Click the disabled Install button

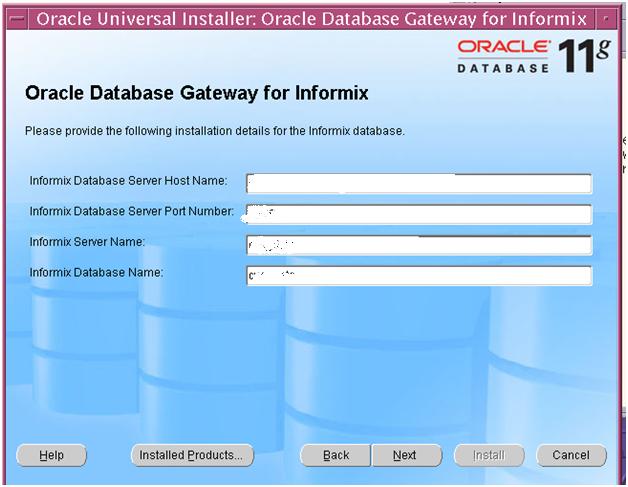pyautogui.click(x=489, y=455)
